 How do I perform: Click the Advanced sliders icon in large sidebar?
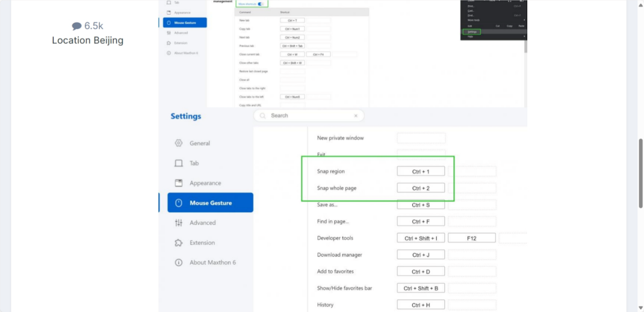178,223
